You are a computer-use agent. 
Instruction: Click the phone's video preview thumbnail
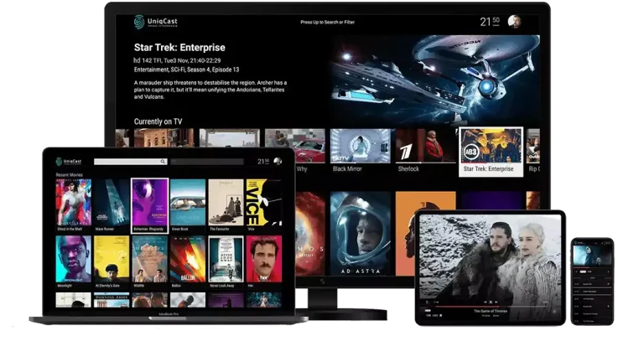(x=593, y=256)
